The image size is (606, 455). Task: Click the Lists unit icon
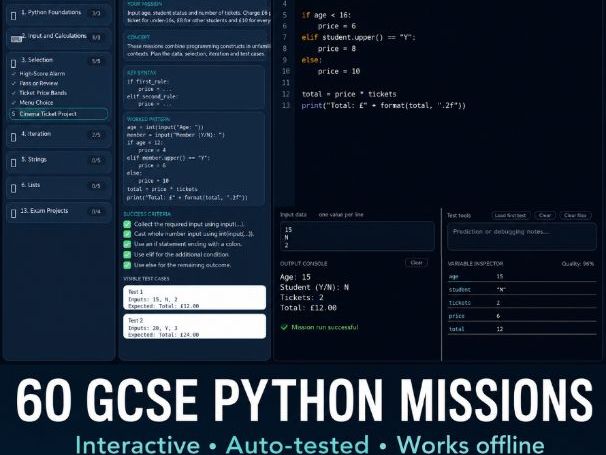coord(14,188)
